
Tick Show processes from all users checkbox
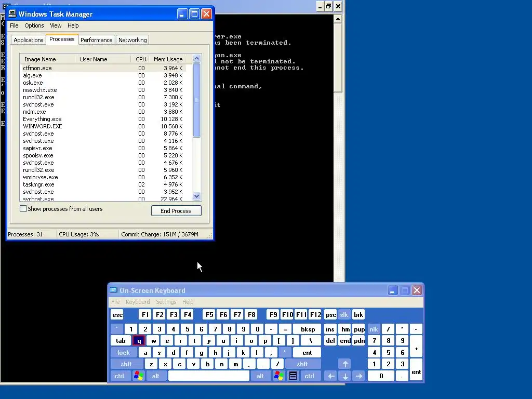tap(23, 209)
